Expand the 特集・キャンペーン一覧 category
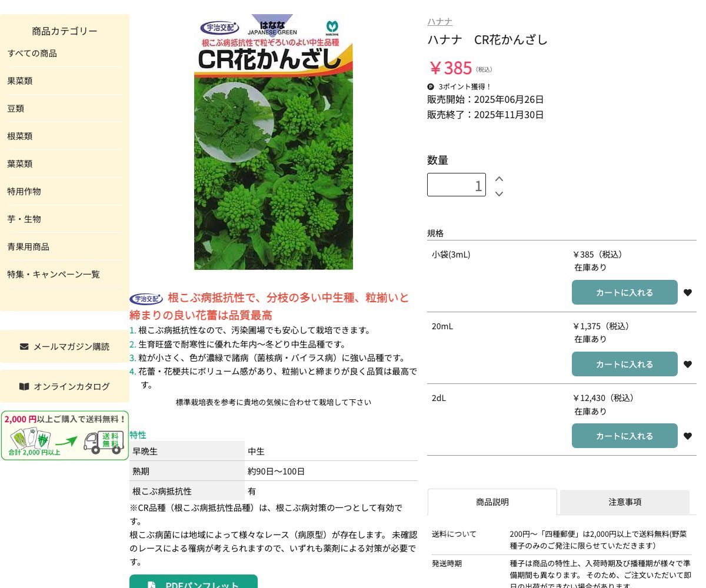 (54, 274)
